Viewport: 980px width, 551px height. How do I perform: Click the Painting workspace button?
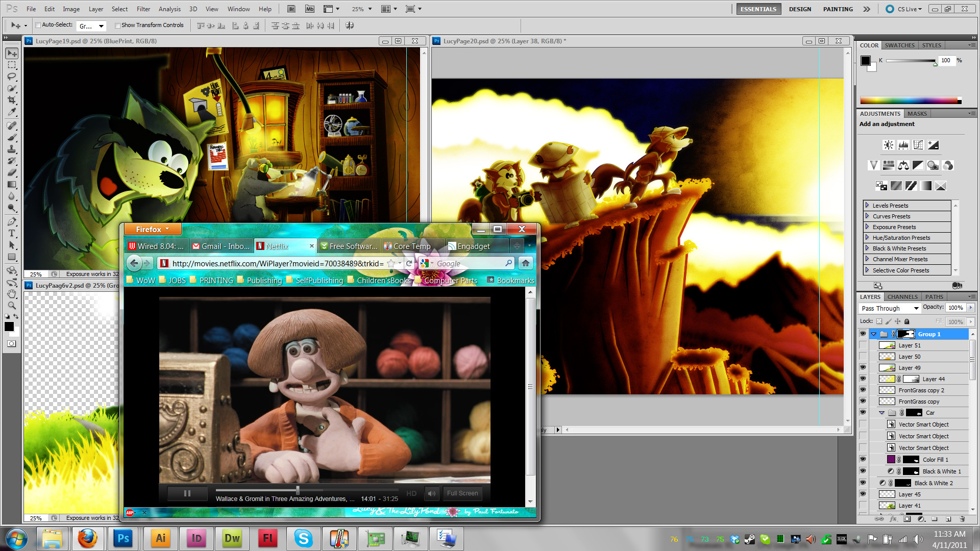(x=838, y=9)
